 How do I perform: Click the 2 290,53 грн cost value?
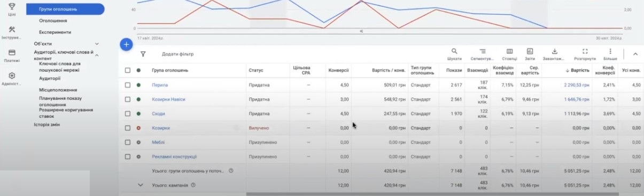point(577,85)
